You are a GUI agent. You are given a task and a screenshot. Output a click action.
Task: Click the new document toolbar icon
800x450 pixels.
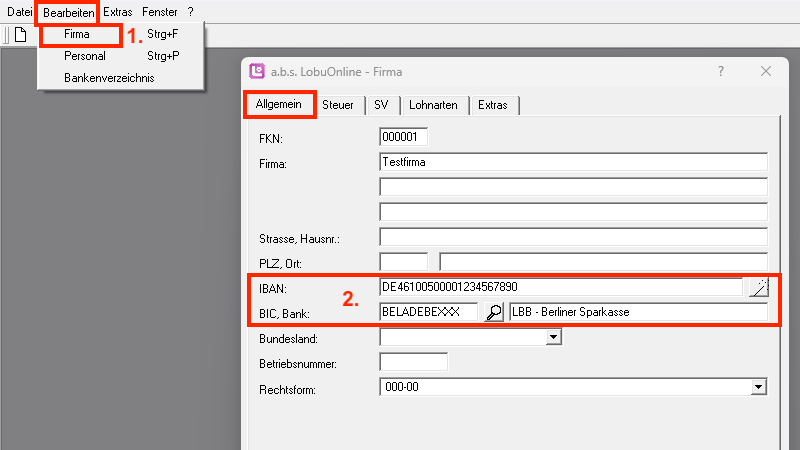(19, 34)
